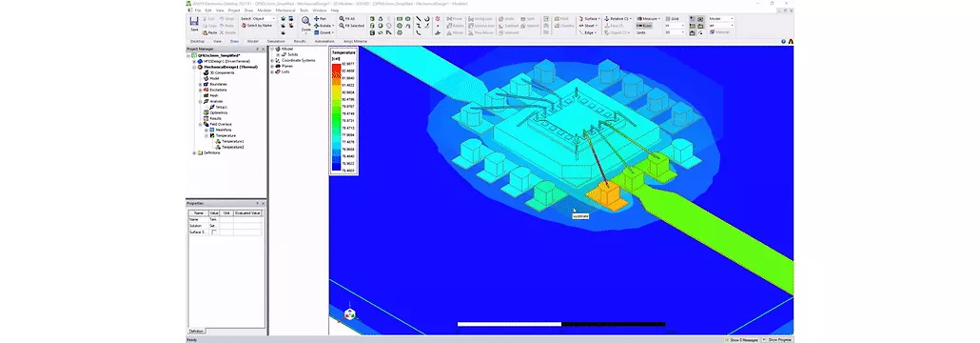Screen dimensions: 980x343
Task: Toggle the Surface S checkbox in Properties
Action: pos(214,232)
